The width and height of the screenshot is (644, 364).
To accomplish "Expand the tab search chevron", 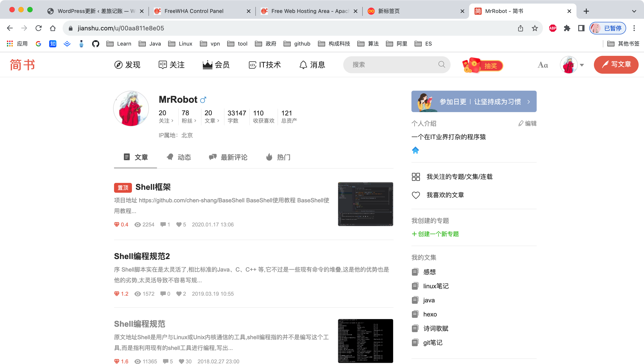I will pos(634,11).
